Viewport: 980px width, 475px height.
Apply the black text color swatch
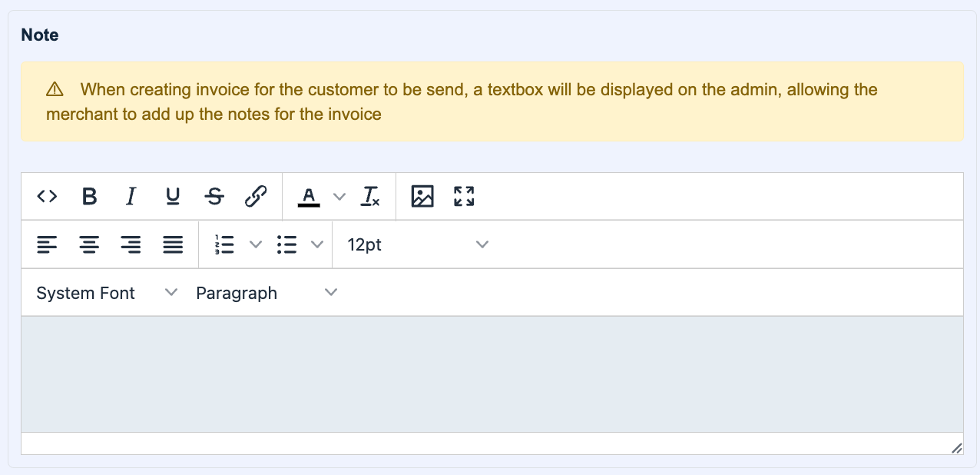click(x=309, y=197)
